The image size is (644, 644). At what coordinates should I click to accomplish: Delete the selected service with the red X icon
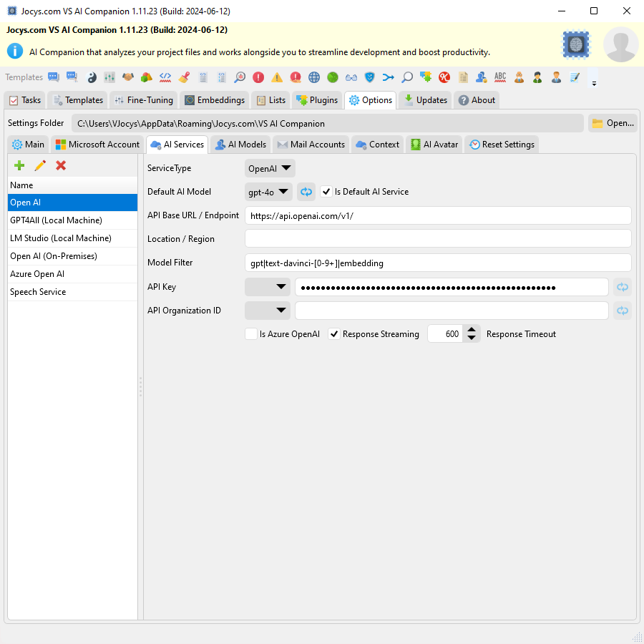point(62,165)
